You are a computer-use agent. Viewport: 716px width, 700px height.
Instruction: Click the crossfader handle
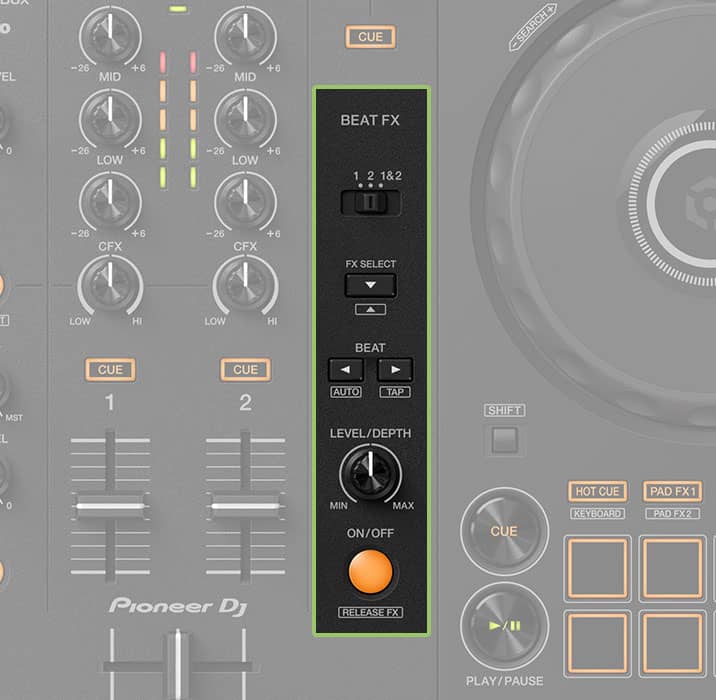(178, 664)
